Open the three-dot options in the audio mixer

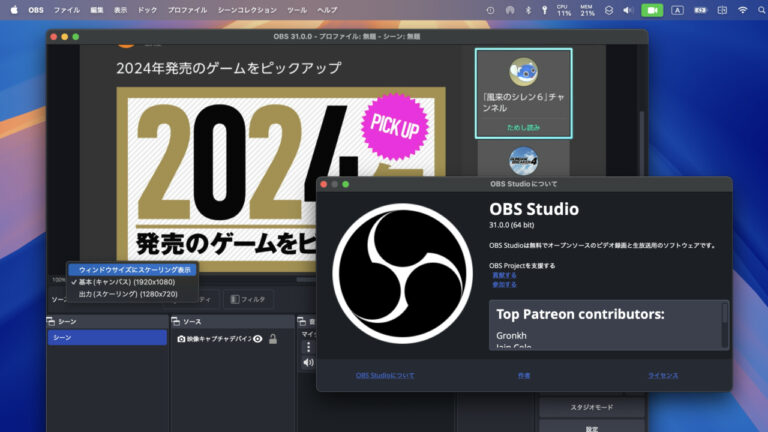click(x=308, y=347)
